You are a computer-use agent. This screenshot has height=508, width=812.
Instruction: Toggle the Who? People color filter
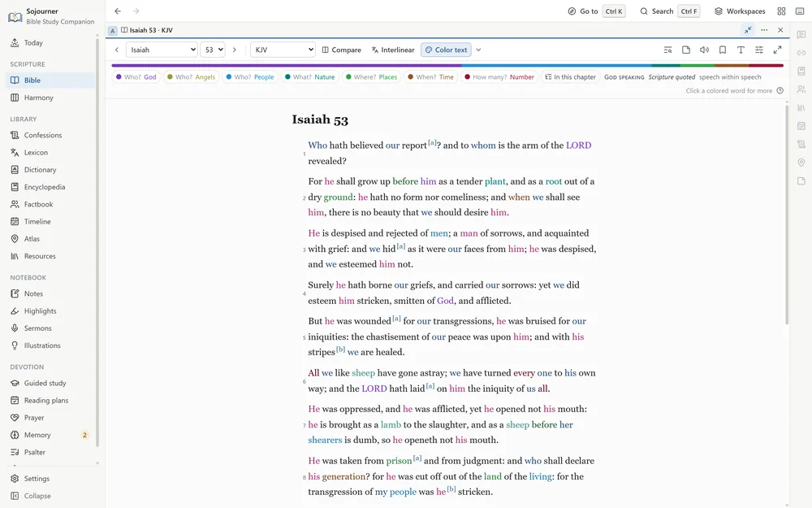point(250,76)
